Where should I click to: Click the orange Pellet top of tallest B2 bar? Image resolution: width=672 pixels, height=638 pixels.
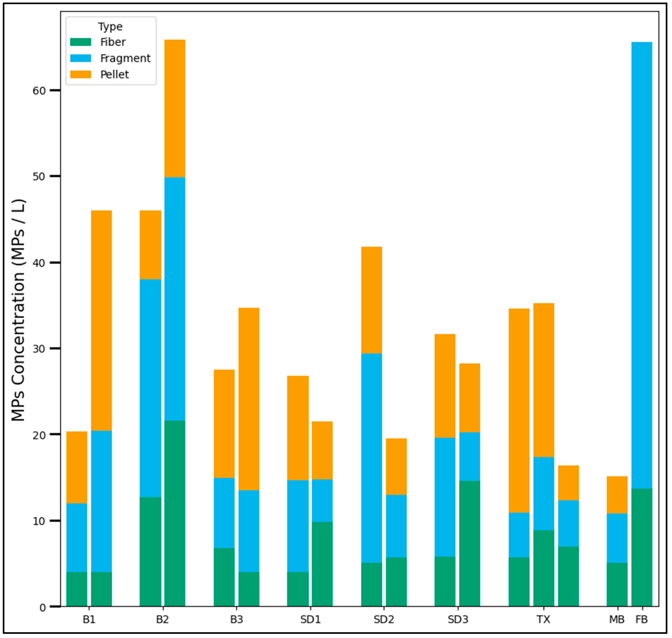click(175, 108)
